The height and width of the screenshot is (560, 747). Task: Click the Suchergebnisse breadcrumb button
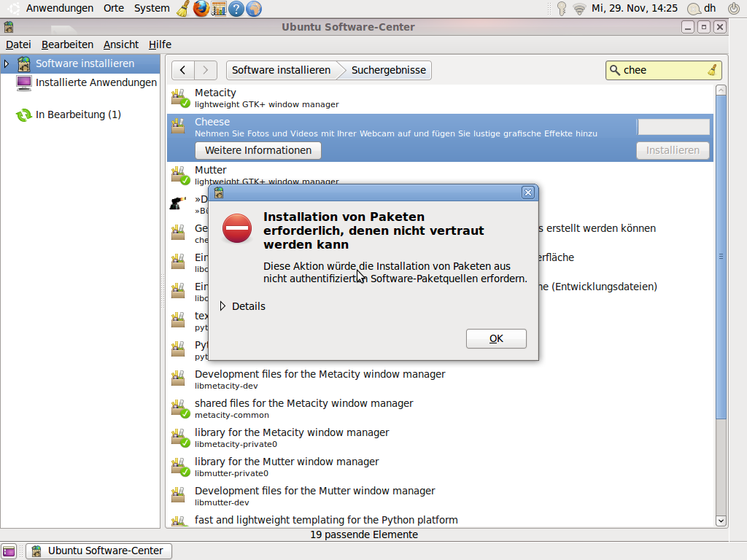click(x=388, y=70)
